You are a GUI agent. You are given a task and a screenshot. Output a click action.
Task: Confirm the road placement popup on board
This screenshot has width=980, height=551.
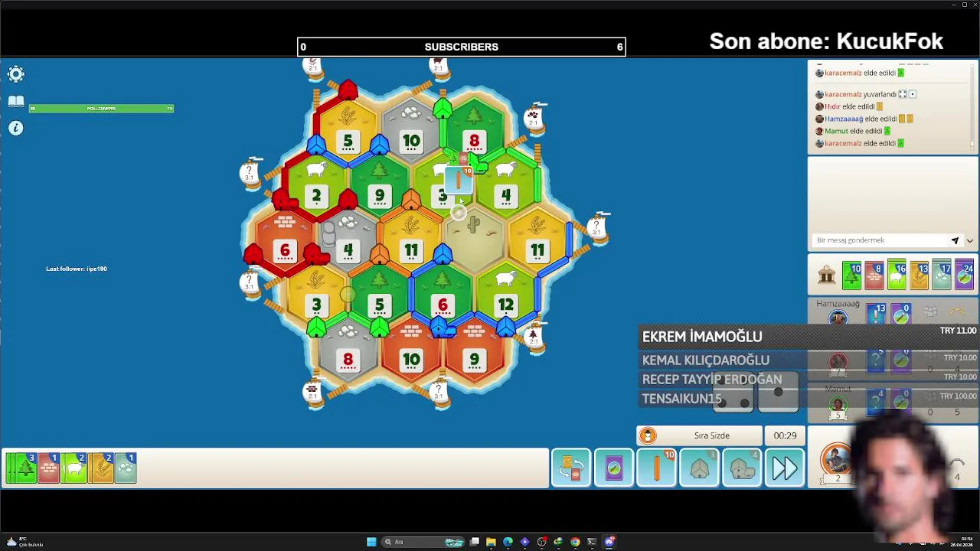coord(459,181)
